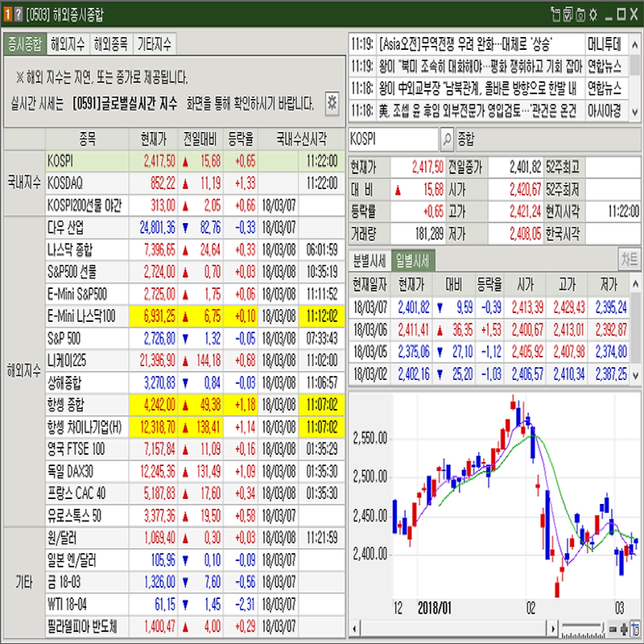Select the S&P 500 index row
644x644 pixels.
point(195,338)
